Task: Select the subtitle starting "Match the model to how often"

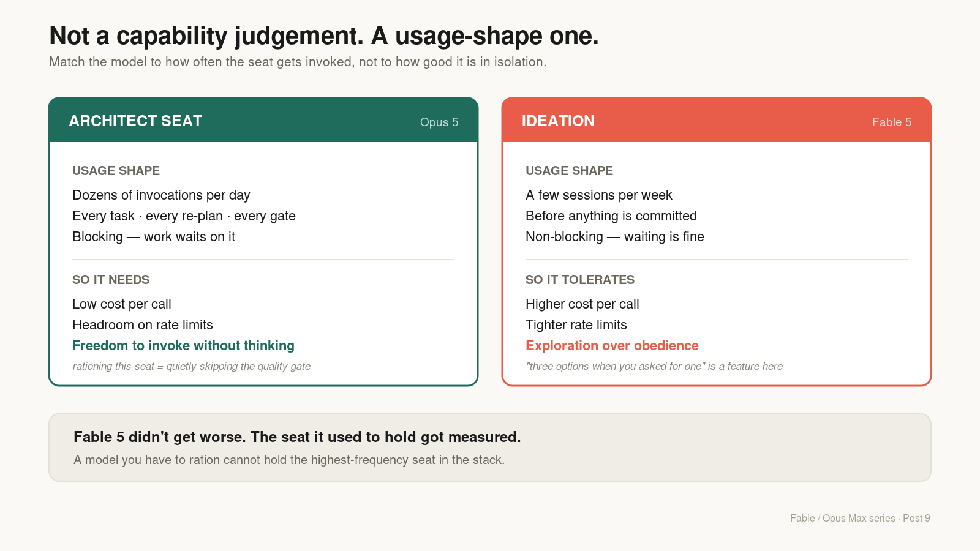Action: click(x=298, y=62)
